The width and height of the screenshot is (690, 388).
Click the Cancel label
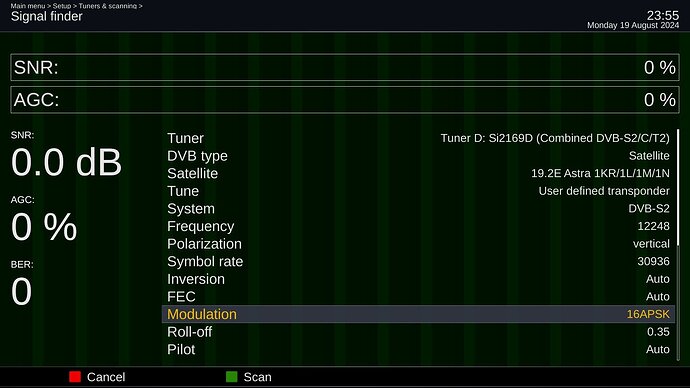pyautogui.click(x=106, y=377)
